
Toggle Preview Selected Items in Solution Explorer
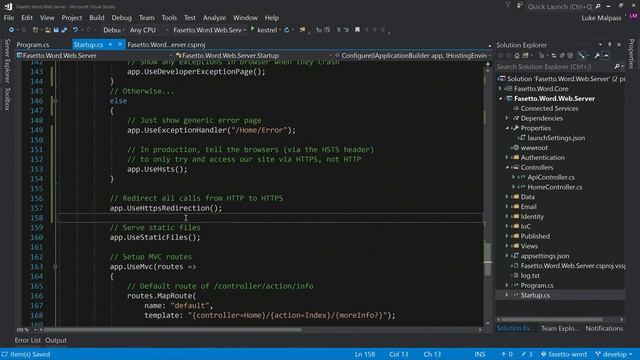click(606, 56)
